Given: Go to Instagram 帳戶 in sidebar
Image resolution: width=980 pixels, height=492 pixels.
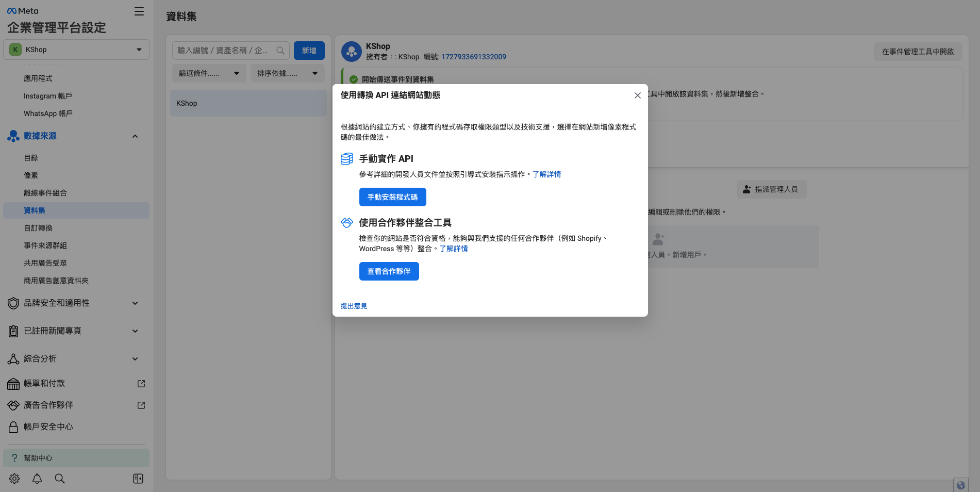Looking at the screenshot, I should [x=48, y=96].
